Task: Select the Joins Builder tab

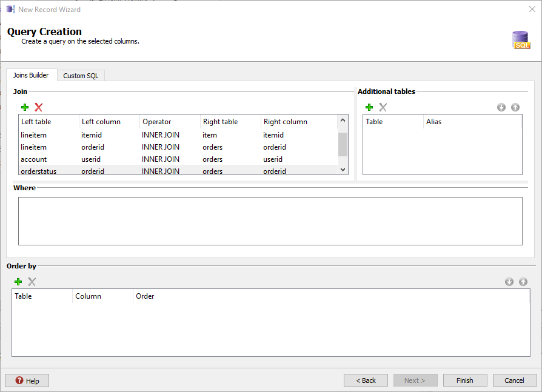Action: click(32, 75)
